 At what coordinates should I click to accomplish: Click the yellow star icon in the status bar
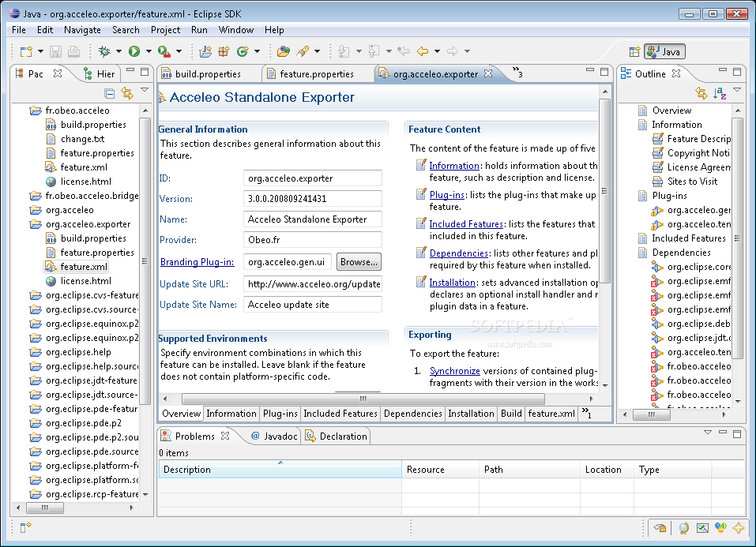pos(738,528)
